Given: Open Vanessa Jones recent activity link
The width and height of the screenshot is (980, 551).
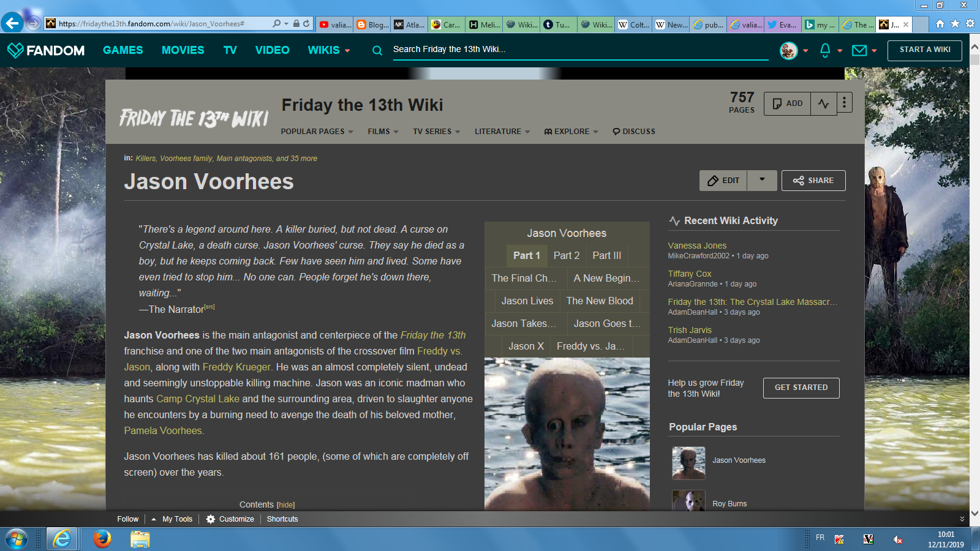Looking at the screenshot, I should pyautogui.click(x=697, y=246).
